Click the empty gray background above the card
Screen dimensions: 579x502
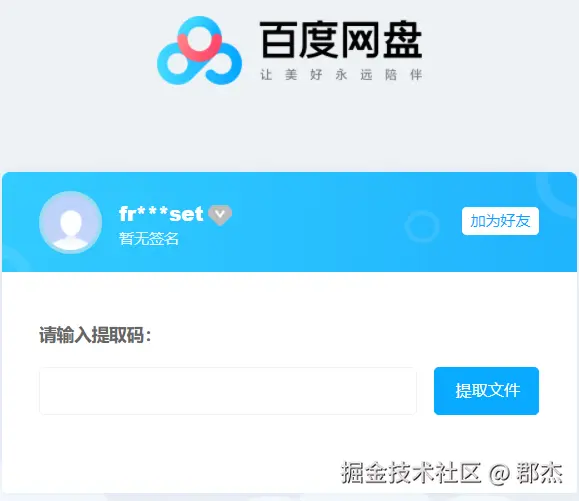coord(290,133)
